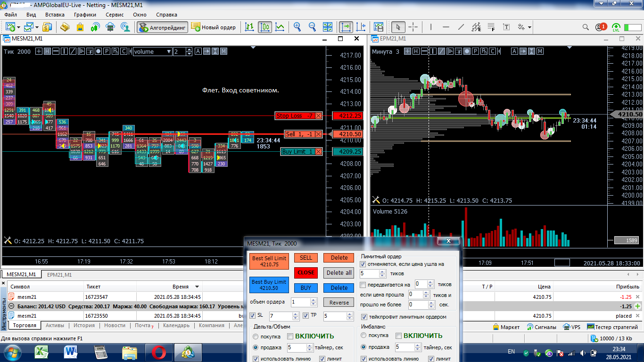
Task: Open the 'Время' column sort arrow
Action: [x=197, y=287]
